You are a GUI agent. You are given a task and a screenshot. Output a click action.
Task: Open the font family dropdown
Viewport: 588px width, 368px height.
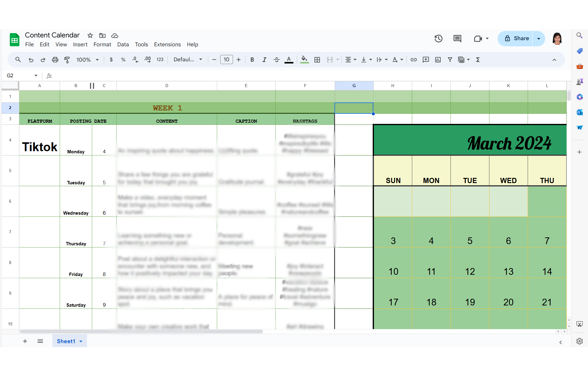pyautogui.click(x=188, y=60)
